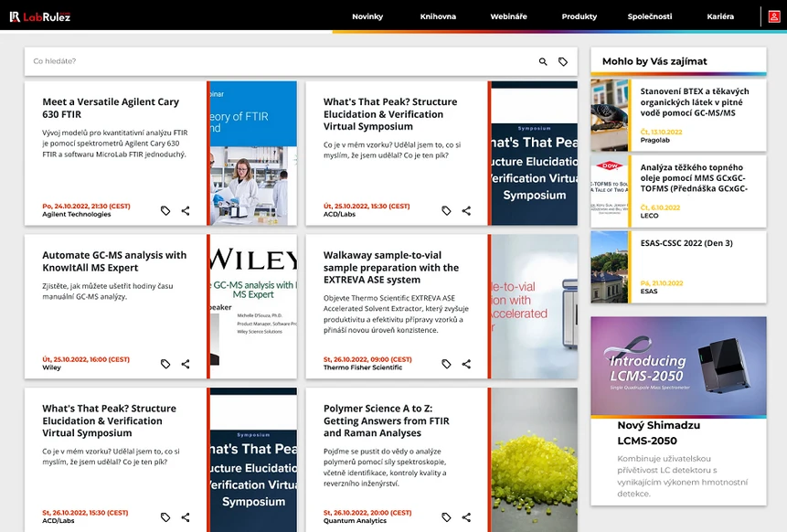The image size is (787, 532).
Task: Open the Novinky menu
Action: (367, 16)
